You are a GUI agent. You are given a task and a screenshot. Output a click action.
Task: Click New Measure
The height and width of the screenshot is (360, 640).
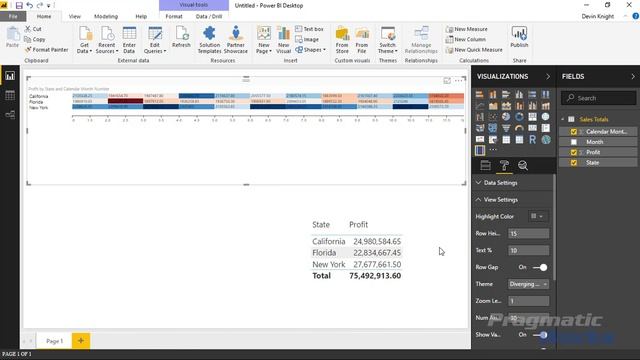pos(467,29)
